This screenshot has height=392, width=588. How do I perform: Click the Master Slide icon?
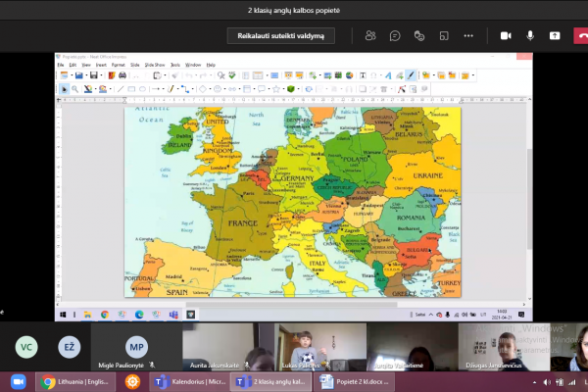click(x=274, y=75)
